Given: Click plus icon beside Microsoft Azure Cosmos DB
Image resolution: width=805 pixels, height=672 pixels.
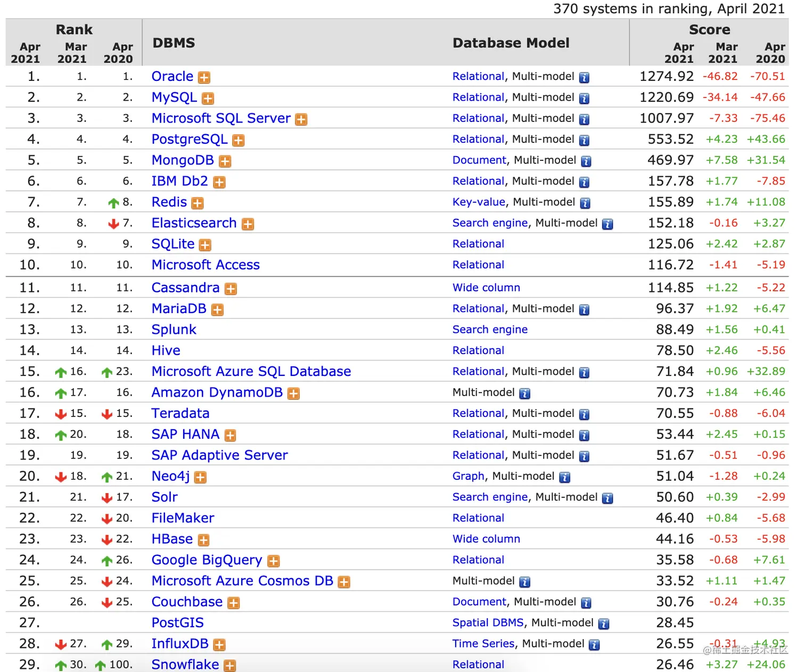Looking at the screenshot, I should (x=344, y=582).
